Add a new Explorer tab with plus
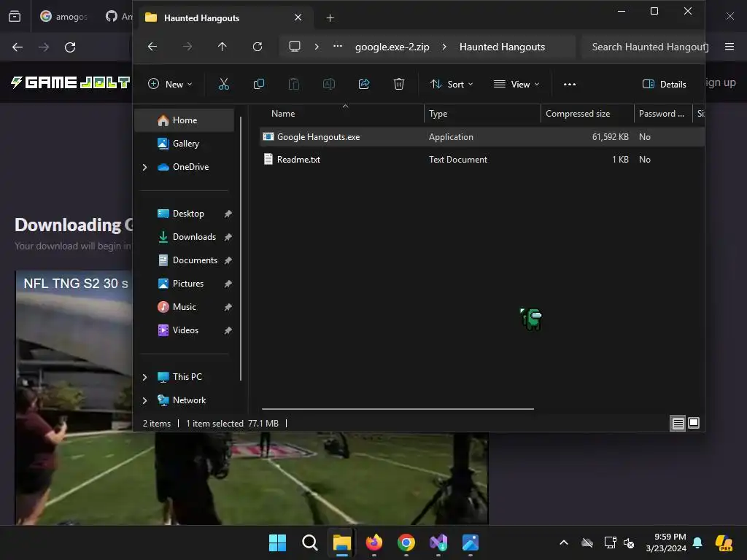This screenshot has width=747, height=560. click(x=330, y=18)
